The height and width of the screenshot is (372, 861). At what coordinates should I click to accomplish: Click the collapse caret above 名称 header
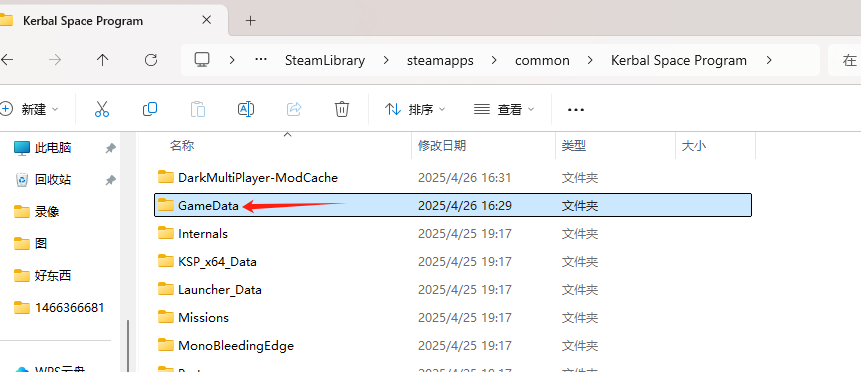click(x=287, y=135)
